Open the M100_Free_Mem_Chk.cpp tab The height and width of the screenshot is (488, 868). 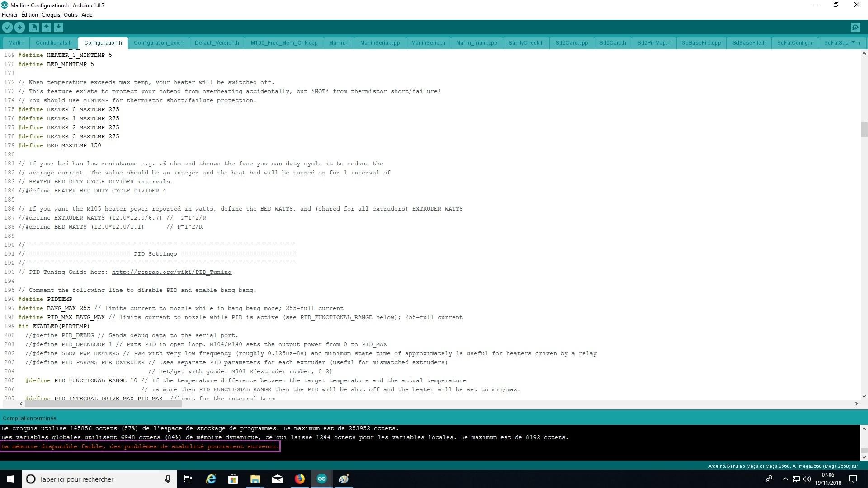point(284,43)
